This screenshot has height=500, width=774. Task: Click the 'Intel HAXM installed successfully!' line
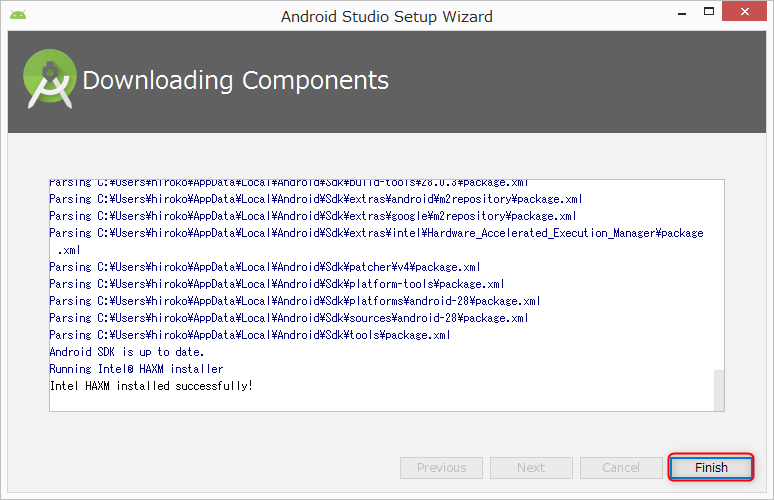(151, 385)
